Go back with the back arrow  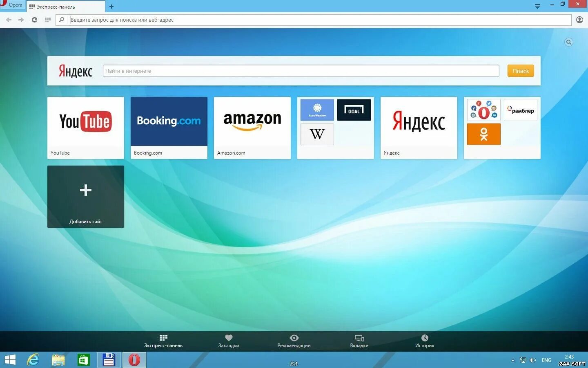coord(9,20)
